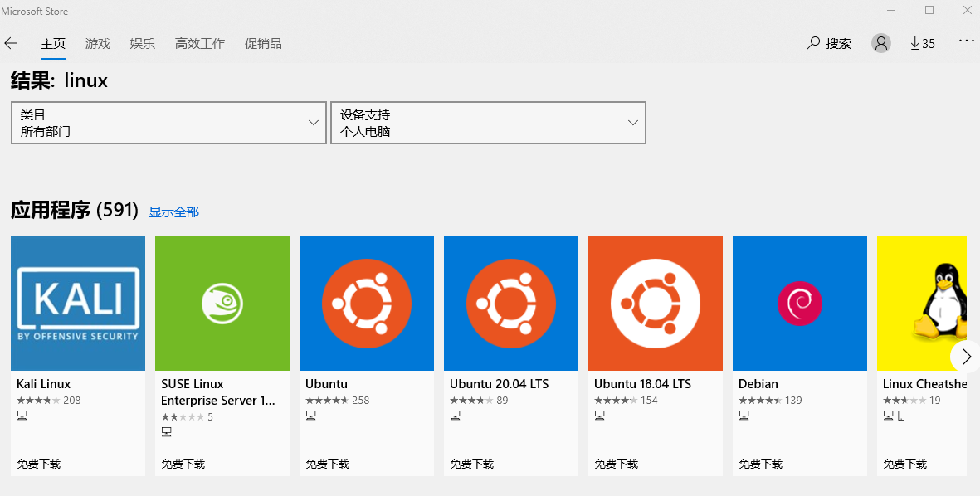Viewport: 980px width, 496px height.
Task: Click 免费下载 under Ubuntu 20.04 LTS
Action: click(472, 464)
